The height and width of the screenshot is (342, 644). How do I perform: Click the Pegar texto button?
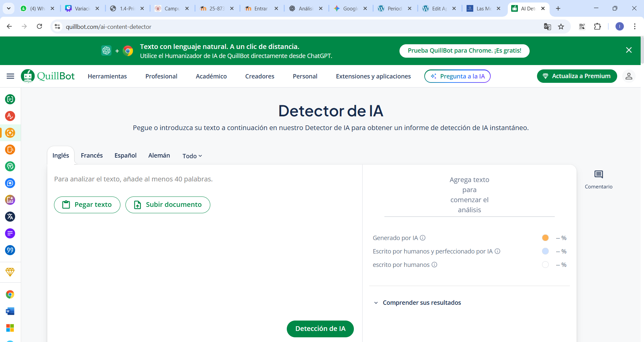pyautogui.click(x=87, y=205)
